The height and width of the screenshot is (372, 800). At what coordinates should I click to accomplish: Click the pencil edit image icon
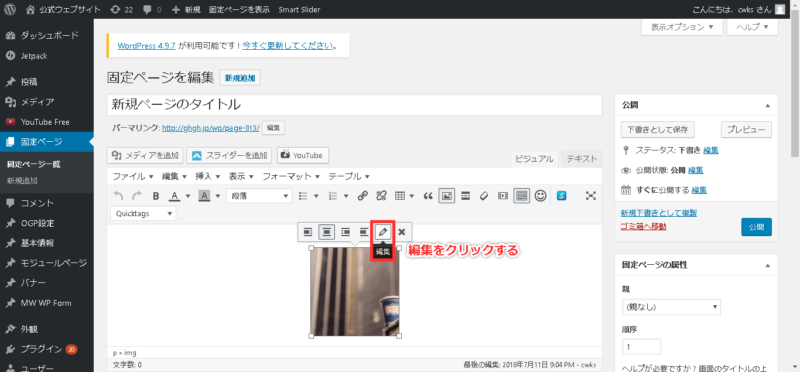(383, 232)
